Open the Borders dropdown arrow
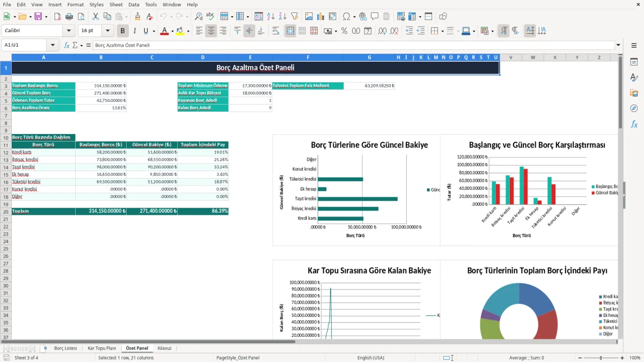The image size is (644, 362). coord(443,31)
